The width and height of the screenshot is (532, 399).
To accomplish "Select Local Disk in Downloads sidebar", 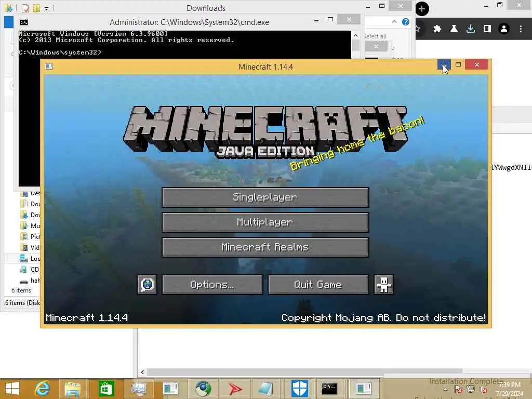I will coord(30,259).
